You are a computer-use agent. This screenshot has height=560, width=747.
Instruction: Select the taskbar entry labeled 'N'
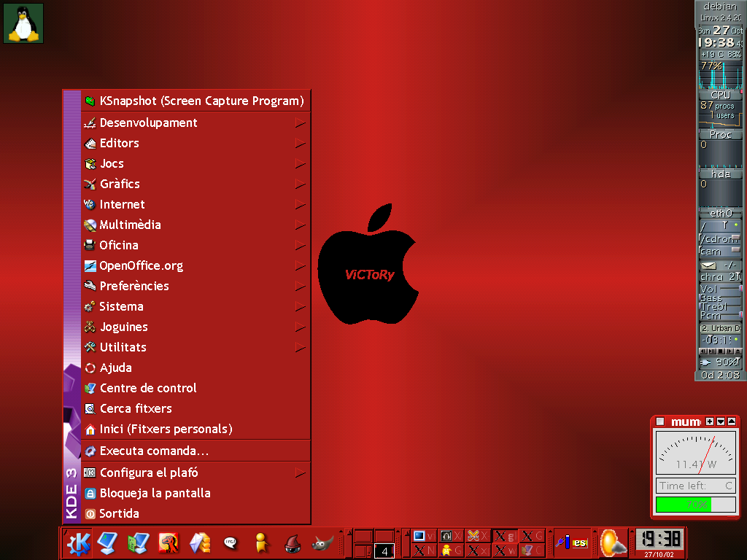(x=425, y=551)
